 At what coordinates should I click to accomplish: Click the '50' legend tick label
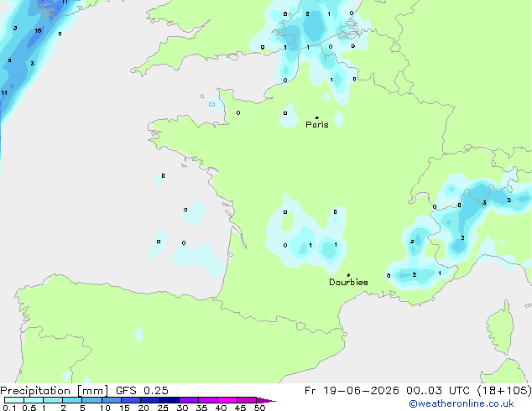point(259,408)
